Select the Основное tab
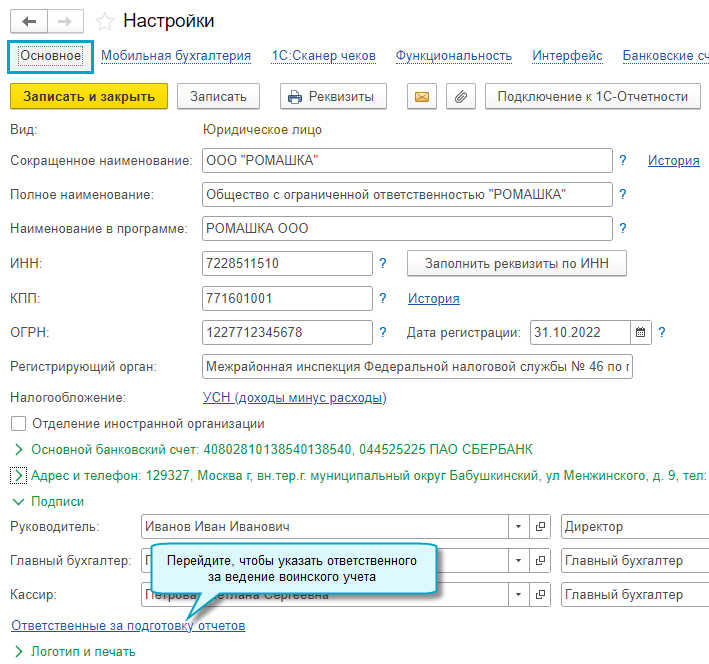 51,56
